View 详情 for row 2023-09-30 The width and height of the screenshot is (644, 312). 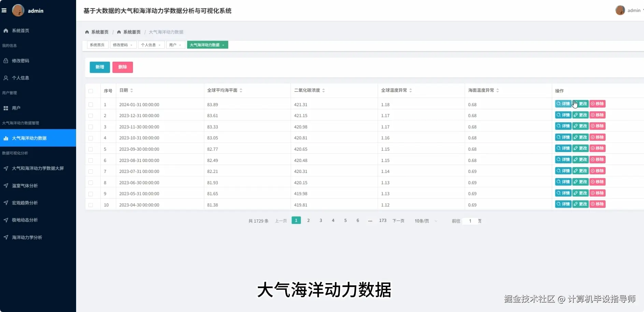563,148
